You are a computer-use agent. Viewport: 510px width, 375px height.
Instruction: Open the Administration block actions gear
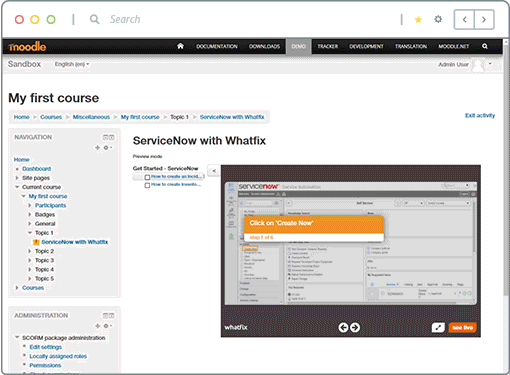click(x=107, y=326)
